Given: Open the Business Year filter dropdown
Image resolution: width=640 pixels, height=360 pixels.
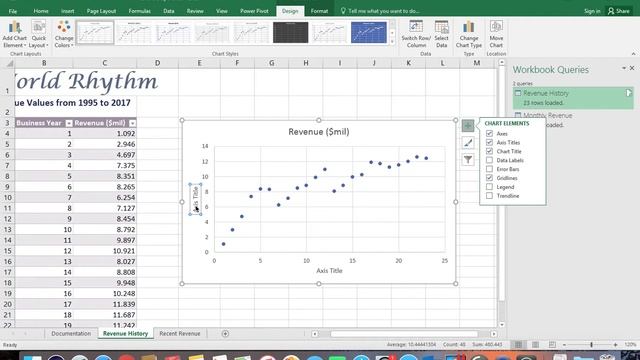Looking at the screenshot, I should tap(69, 123).
